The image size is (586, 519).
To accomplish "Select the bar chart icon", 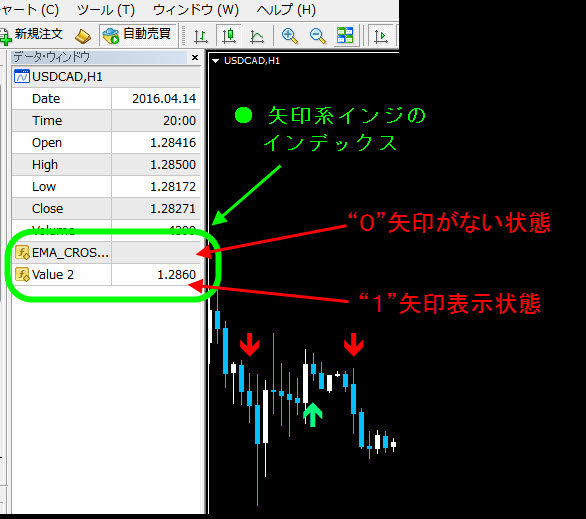I will 201,36.
